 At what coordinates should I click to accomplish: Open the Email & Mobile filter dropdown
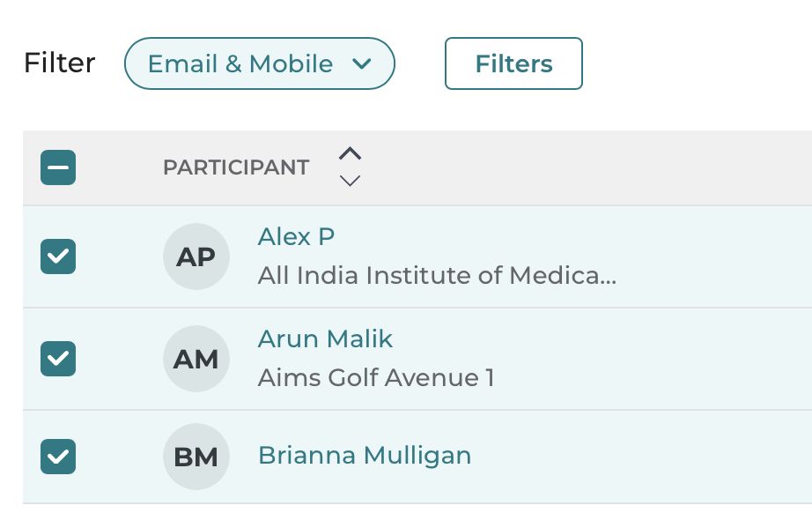(x=260, y=63)
